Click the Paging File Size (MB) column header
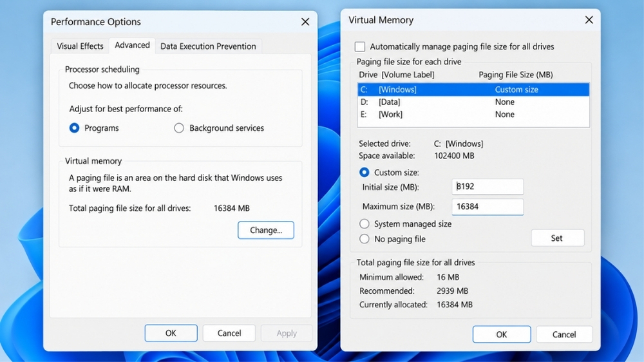This screenshot has width=644, height=362. pos(515,75)
